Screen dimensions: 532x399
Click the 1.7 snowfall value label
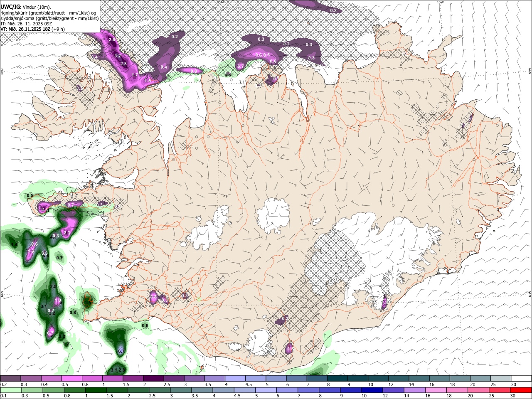click(x=135, y=75)
